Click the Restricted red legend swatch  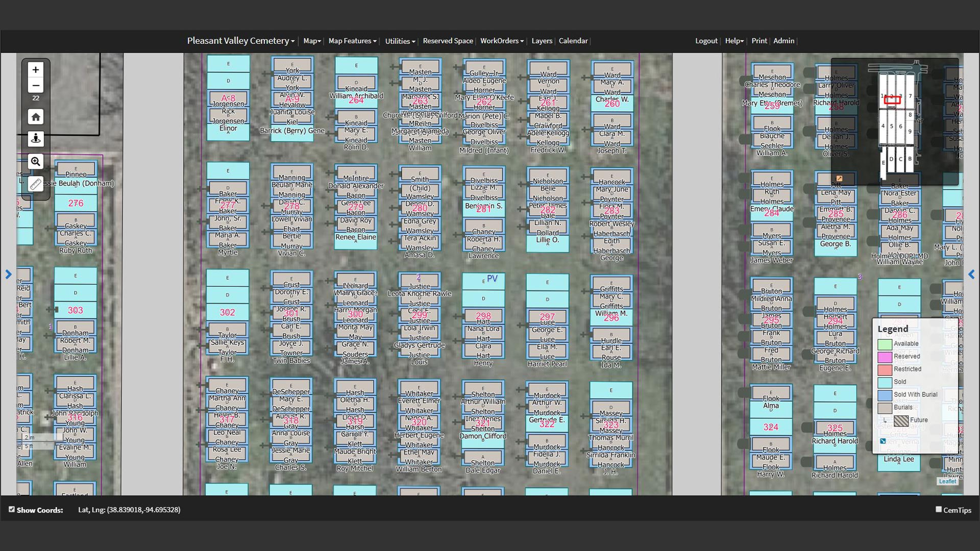(885, 370)
